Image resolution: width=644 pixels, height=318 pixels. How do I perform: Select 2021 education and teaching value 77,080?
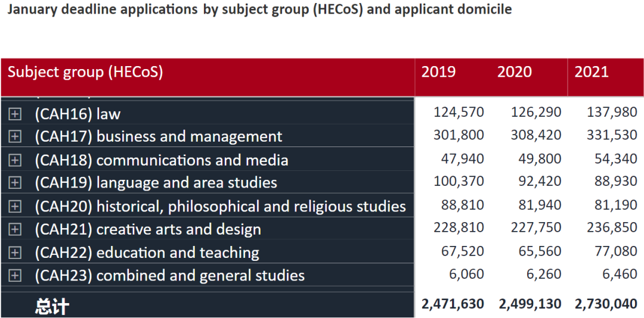[616, 251]
